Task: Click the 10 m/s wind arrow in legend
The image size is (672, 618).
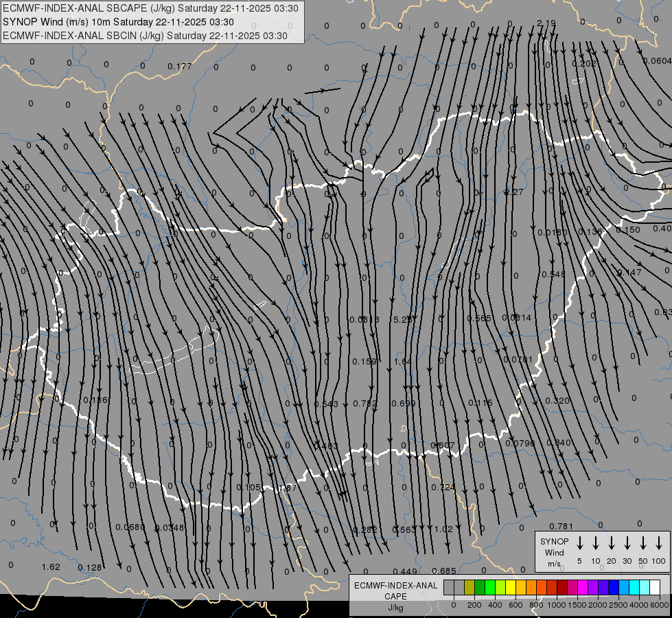Action: [x=596, y=543]
